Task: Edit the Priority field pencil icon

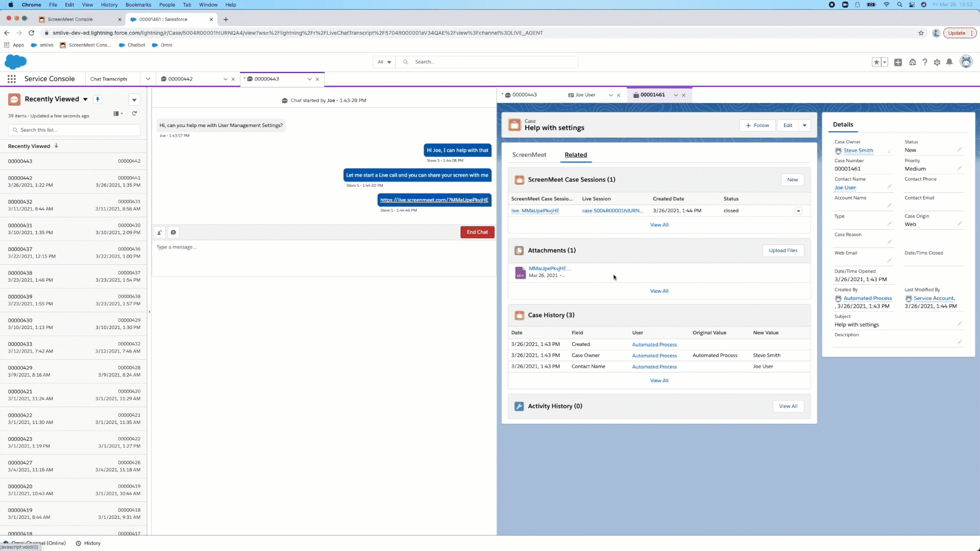Action: pyautogui.click(x=960, y=168)
